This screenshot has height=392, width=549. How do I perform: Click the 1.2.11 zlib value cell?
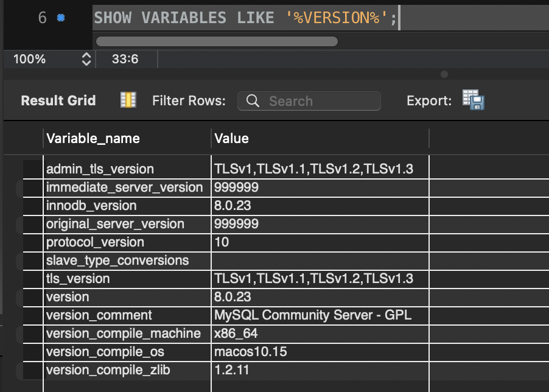tap(320, 370)
